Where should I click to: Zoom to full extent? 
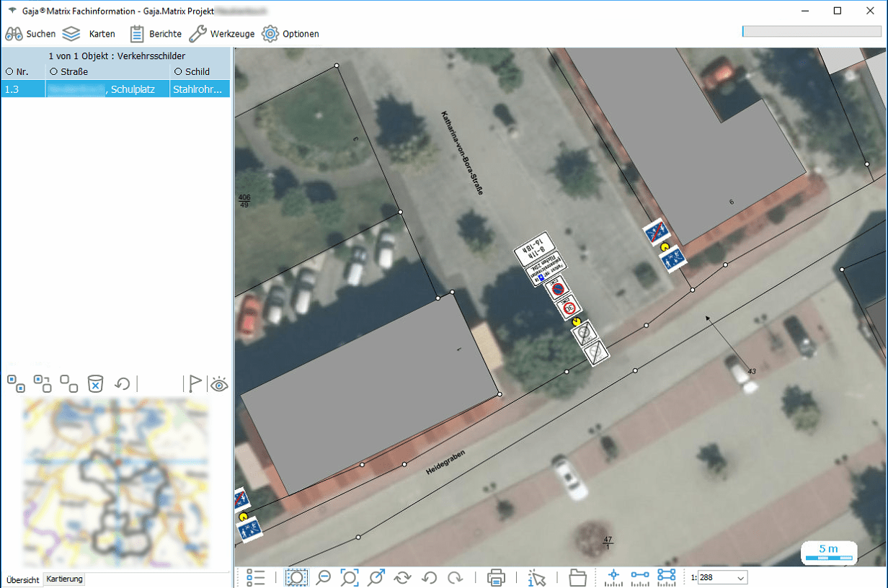350,577
